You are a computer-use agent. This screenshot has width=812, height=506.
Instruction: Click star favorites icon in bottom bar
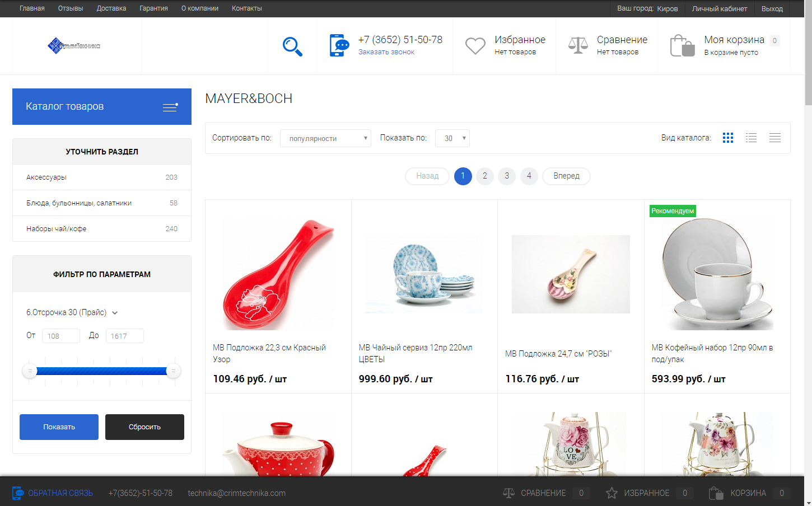pos(612,493)
